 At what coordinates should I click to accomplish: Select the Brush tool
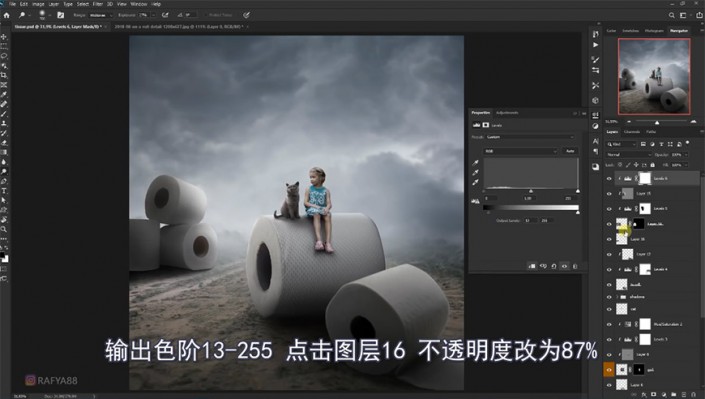click(x=4, y=113)
